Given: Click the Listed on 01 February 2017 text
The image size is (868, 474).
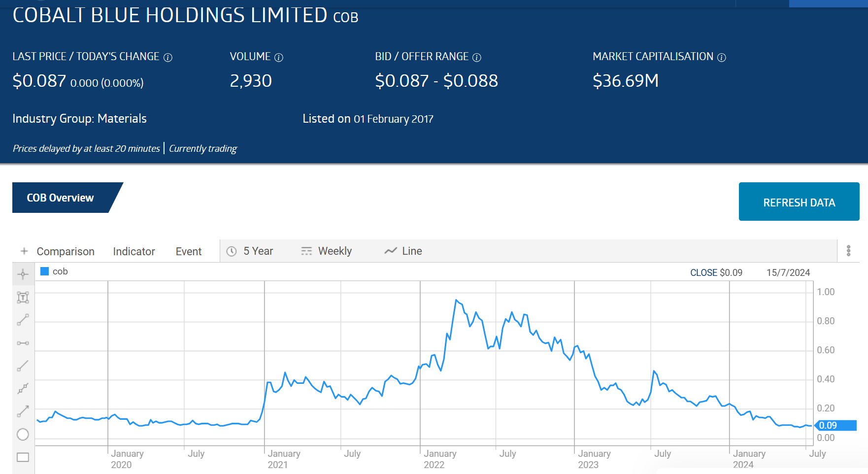Looking at the screenshot, I should pyautogui.click(x=368, y=119).
